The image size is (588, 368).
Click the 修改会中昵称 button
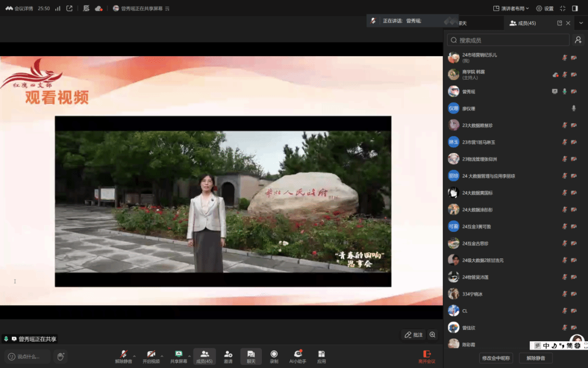point(496,358)
